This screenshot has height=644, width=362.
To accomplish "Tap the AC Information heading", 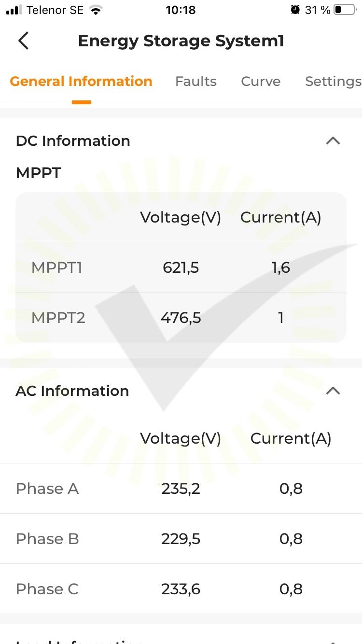I will 72,391.
